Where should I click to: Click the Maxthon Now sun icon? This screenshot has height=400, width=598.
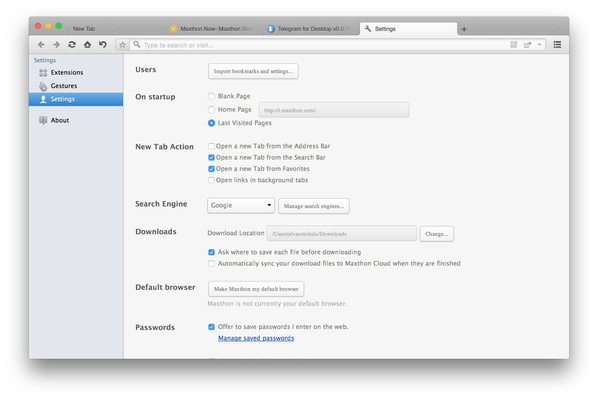174,29
